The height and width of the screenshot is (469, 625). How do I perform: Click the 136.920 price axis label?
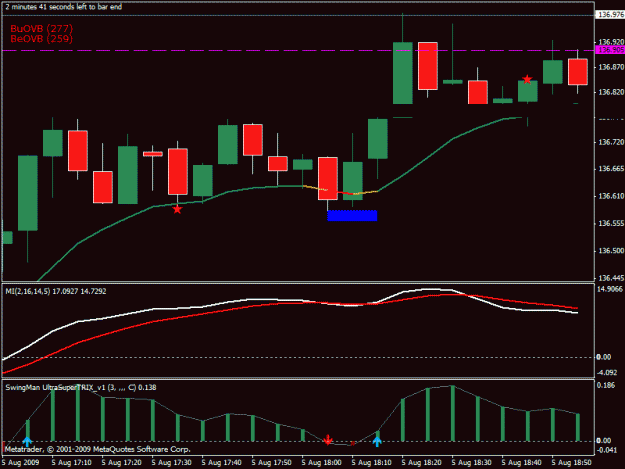pyautogui.click(x=611, y=42)
